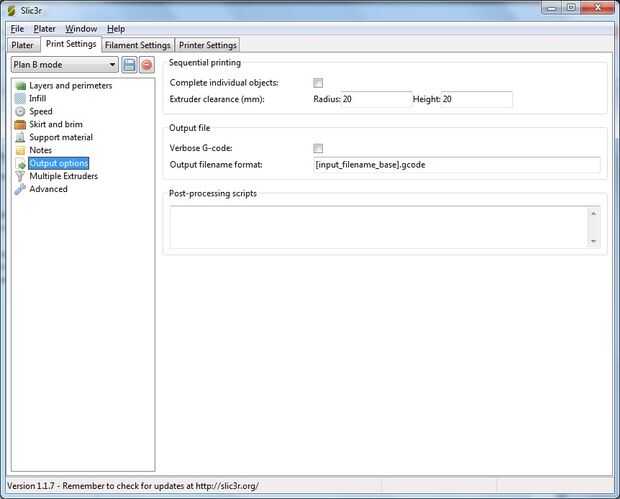Enable Complete individual objects checkbox
Screen dimensions: 620x499
318,83
